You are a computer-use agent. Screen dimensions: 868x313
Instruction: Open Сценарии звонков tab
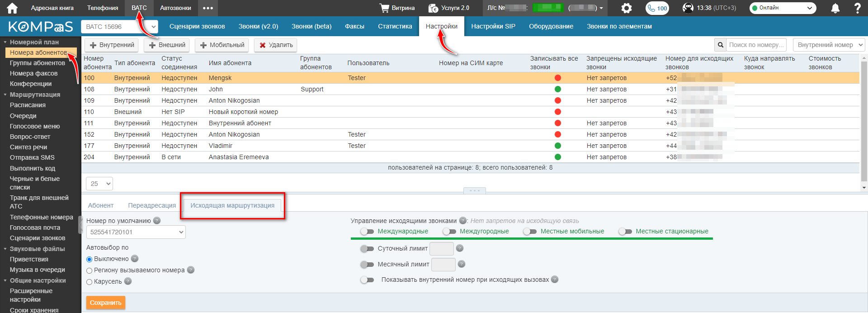[197, 26]
